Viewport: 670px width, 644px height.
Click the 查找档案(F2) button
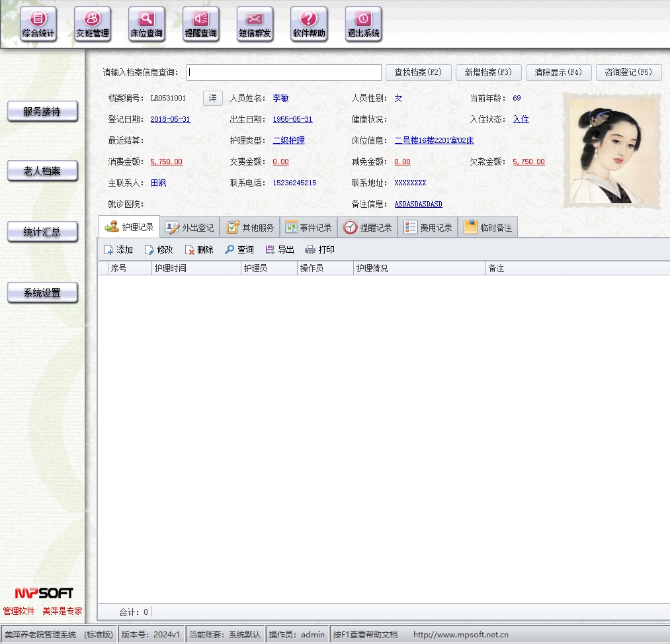click(418, 72)
